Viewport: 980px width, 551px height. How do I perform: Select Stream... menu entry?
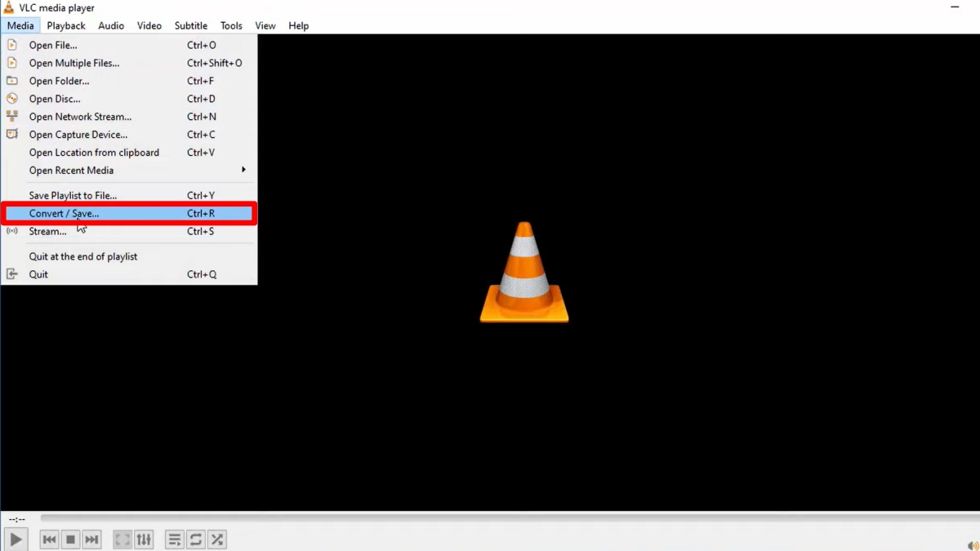tap(129, 232)
